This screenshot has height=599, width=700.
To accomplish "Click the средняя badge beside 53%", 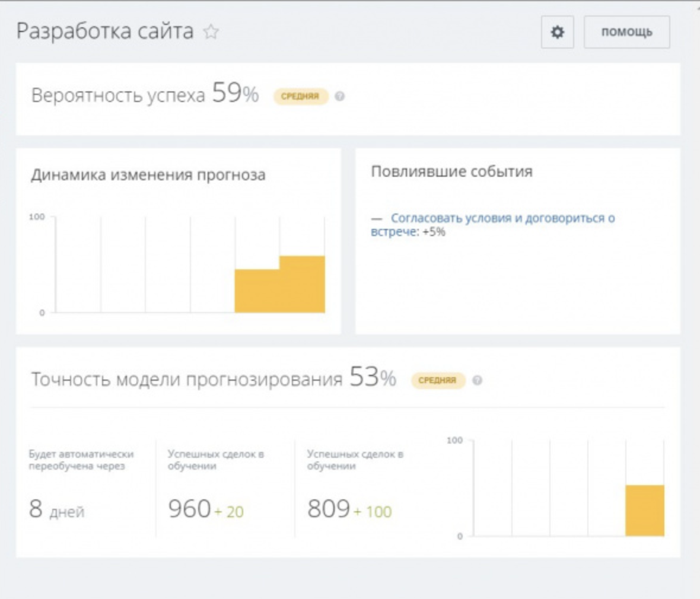I will [438, 380].
